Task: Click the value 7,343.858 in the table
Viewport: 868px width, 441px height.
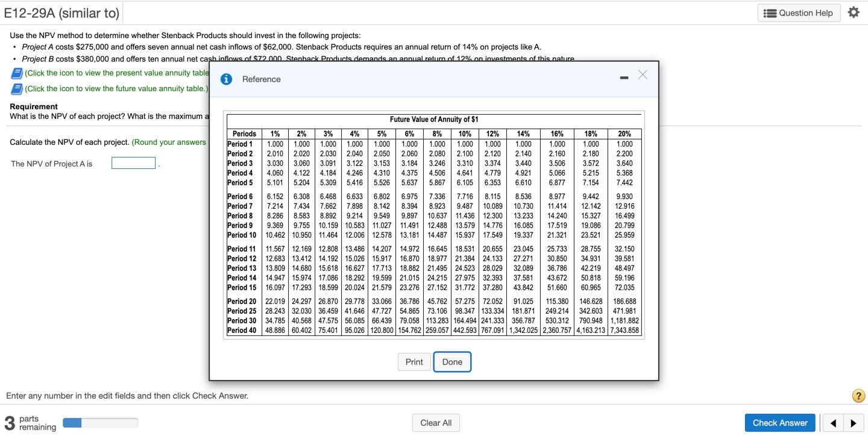Action: (x=624, y=331)
